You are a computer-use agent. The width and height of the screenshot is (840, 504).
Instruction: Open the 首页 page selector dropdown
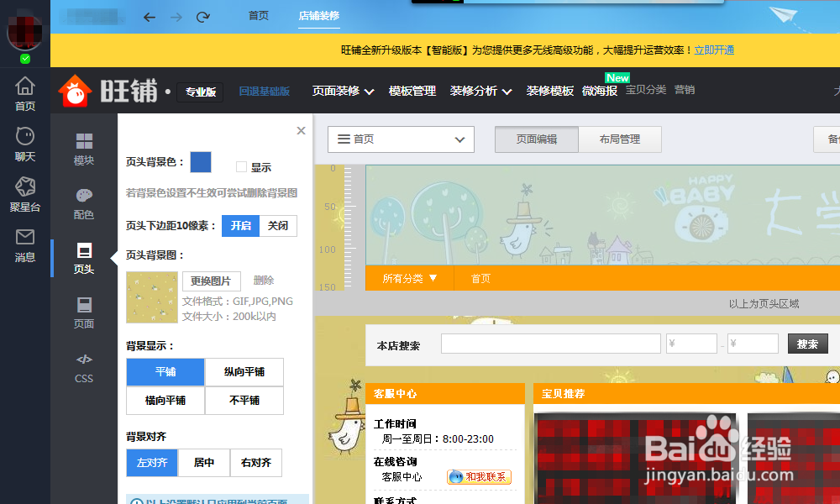click(x=401, y=139)
